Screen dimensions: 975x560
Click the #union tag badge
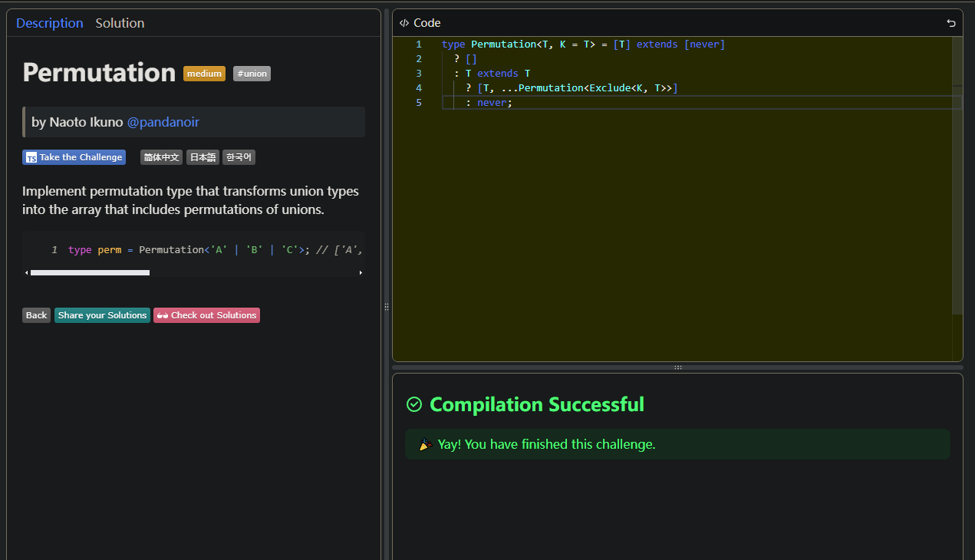(x=252, y=74)
